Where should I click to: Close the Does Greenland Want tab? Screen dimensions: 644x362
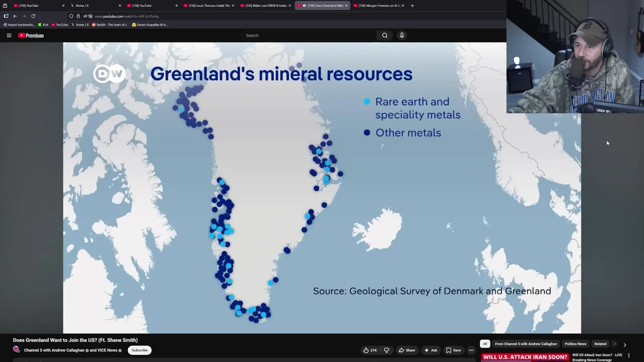pyautogui.click(x=346, y=6)
